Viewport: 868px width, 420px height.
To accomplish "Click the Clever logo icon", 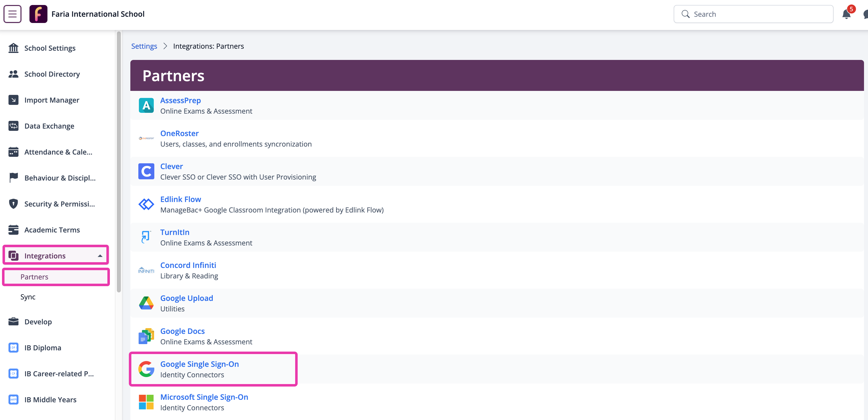I will point(146,171).
